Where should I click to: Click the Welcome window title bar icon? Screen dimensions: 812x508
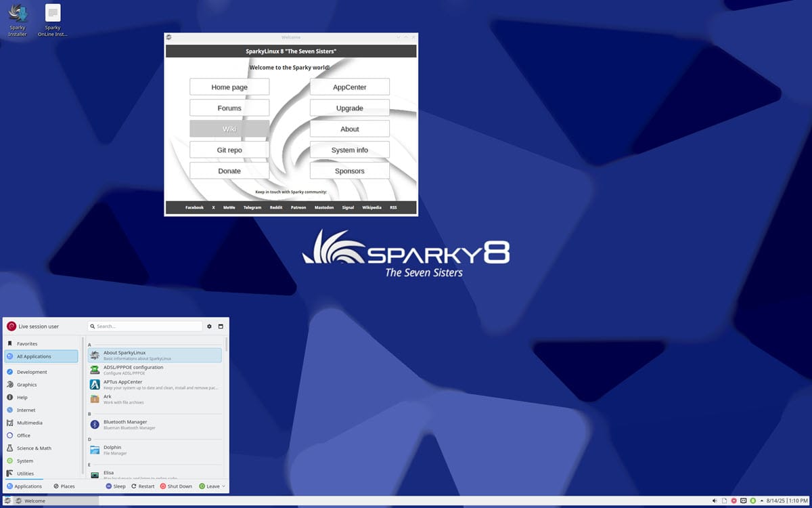[x=168, y=37]
